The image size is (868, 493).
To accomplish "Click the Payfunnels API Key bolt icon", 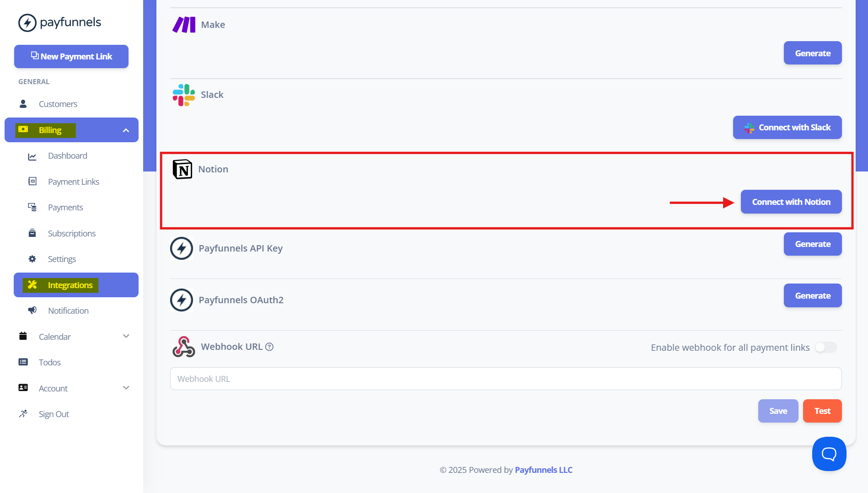I will (x=182, y=248).
